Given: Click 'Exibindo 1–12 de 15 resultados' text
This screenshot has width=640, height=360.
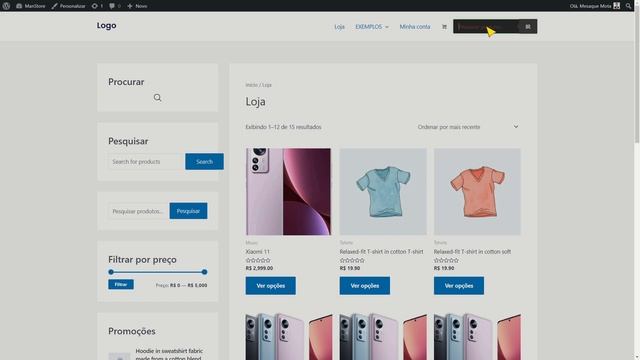Looking at the screenshot, I should pyautogui.click(x=283, y=127).
